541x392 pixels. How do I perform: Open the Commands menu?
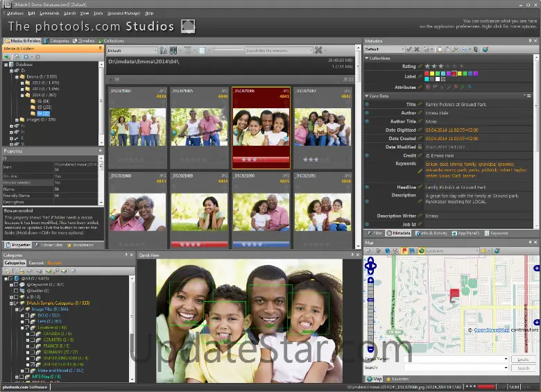49,13
